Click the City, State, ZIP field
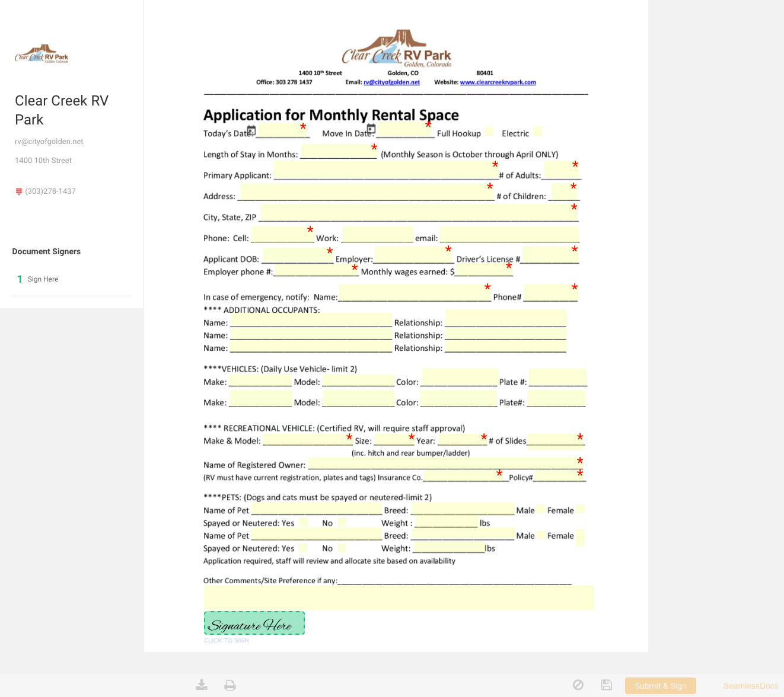The width and height of the screenshot is (784, 697). 419,213
